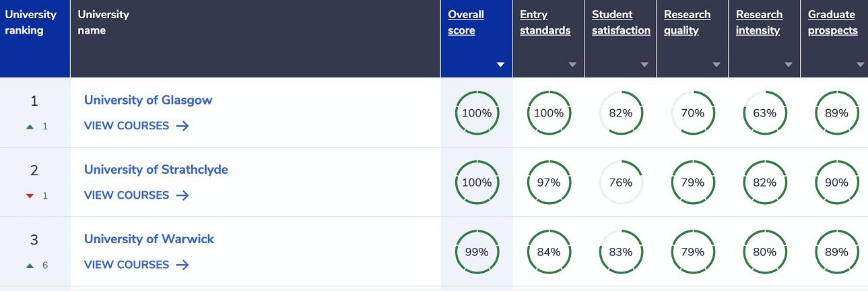Viewport: 868px width, 291px height.
Task: Click the sort arrow under Entry standards
Action: click(x=572, y=65)
